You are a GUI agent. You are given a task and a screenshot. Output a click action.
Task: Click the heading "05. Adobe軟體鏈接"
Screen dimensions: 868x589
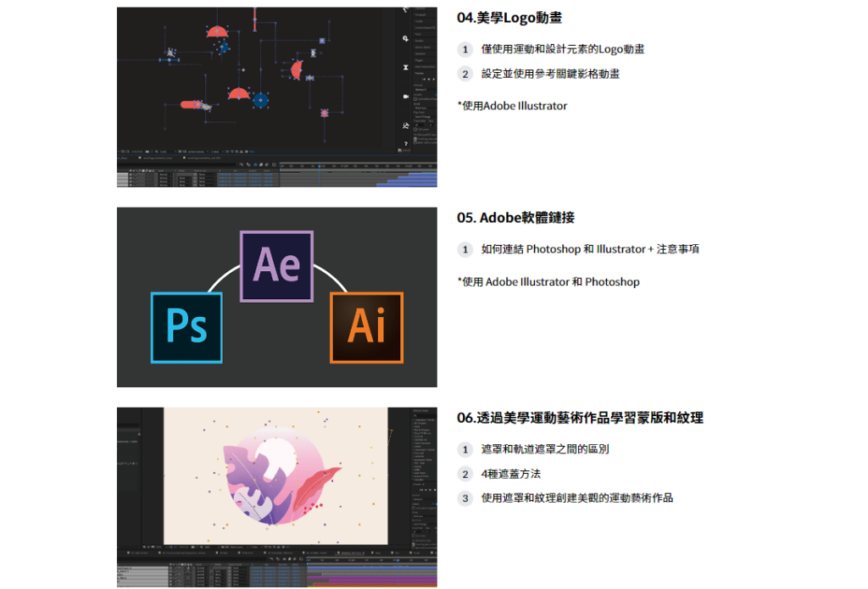click(515, 218)
